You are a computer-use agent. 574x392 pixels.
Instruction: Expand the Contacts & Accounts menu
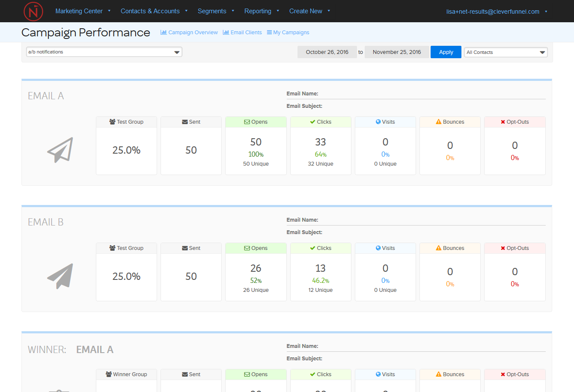154,11
